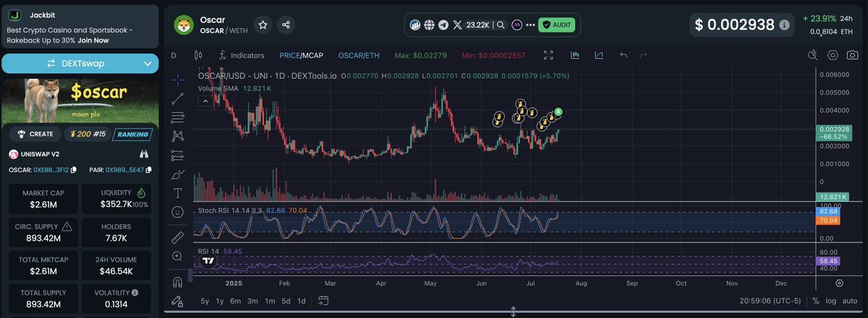Screen dimensions: 868x318
Task: Click the magnifier search icon near 23.22K
Action: (x=501, y=25)
